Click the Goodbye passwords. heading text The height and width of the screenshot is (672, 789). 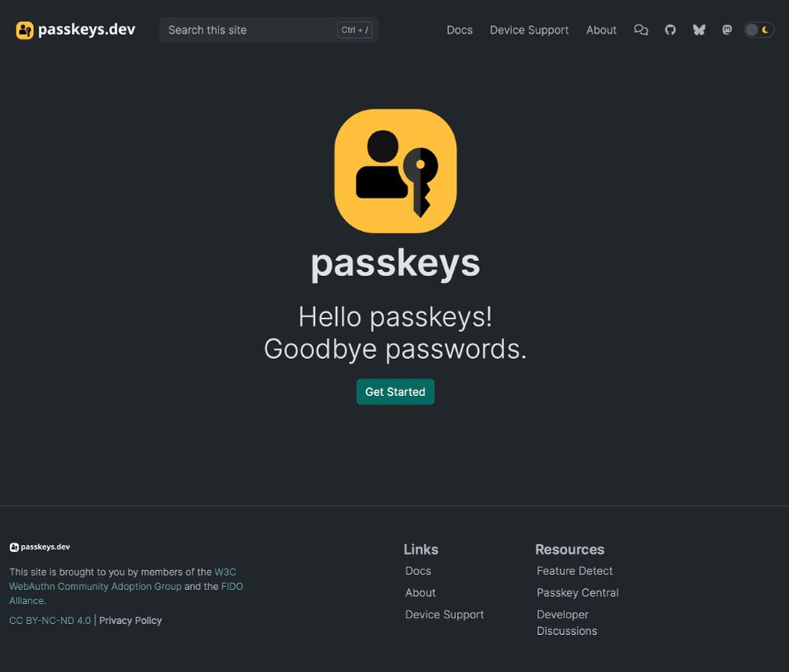coord(395,349)
